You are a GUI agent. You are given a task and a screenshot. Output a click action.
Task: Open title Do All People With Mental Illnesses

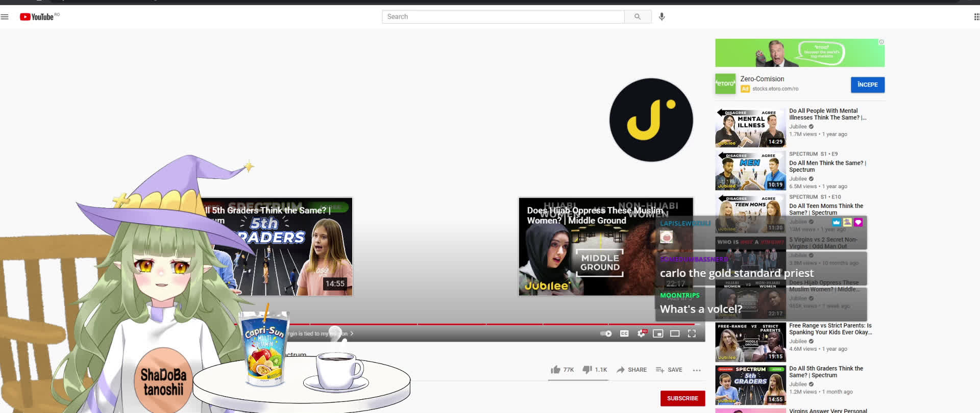827,114
